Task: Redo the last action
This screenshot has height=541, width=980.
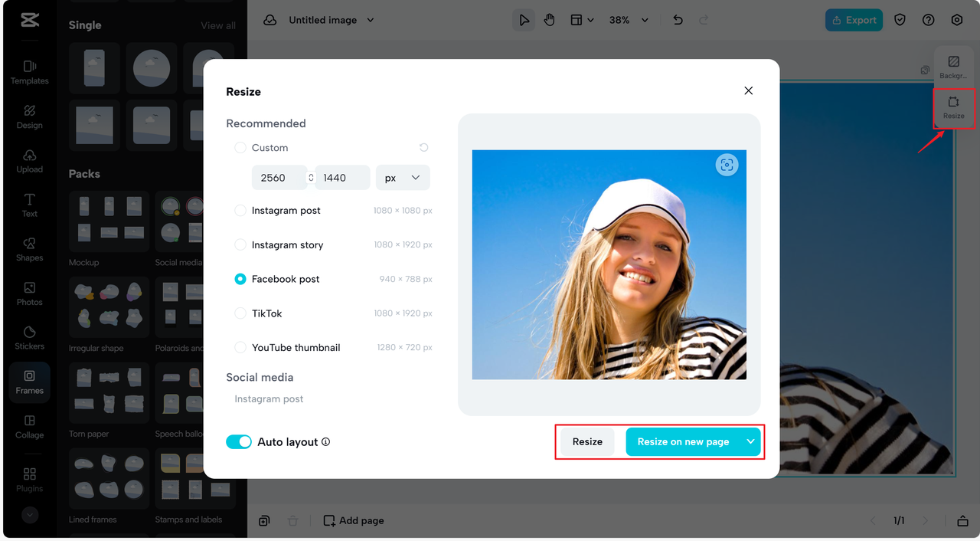Action: (704, 20)
